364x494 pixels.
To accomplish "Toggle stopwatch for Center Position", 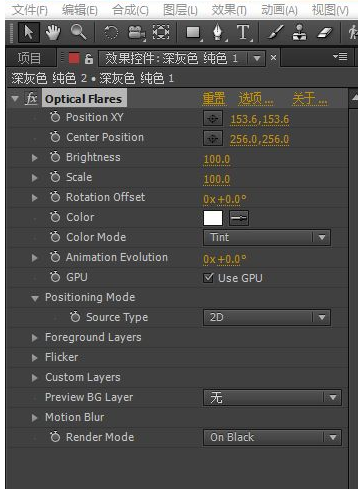I will tap(55, 137).
